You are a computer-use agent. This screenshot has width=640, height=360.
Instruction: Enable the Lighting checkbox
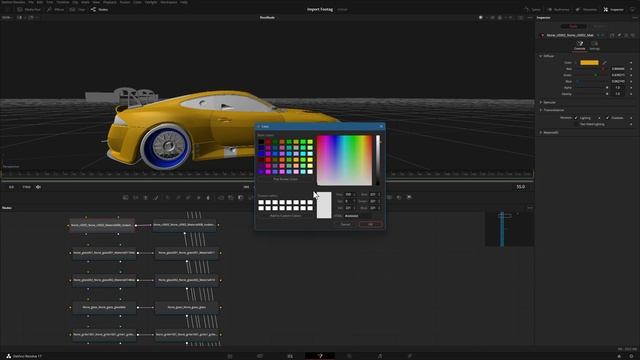click(576, 118)
